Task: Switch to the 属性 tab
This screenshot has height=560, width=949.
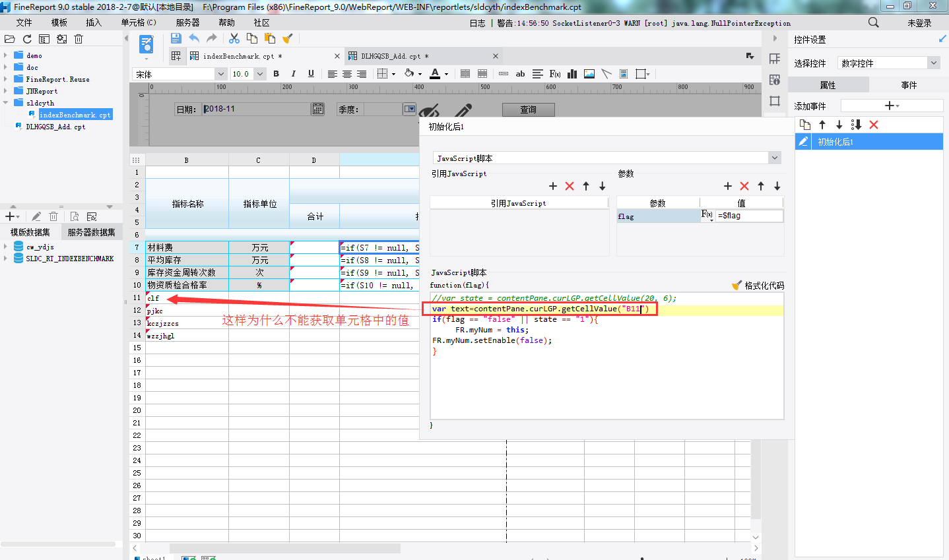Action: pyautogui.click(x=828, y=85)
